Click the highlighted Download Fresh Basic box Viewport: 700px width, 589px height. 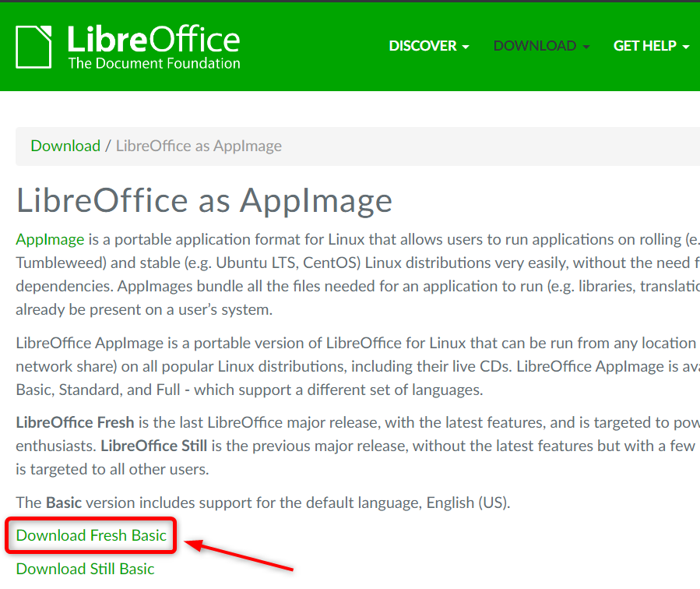point(90,536)
